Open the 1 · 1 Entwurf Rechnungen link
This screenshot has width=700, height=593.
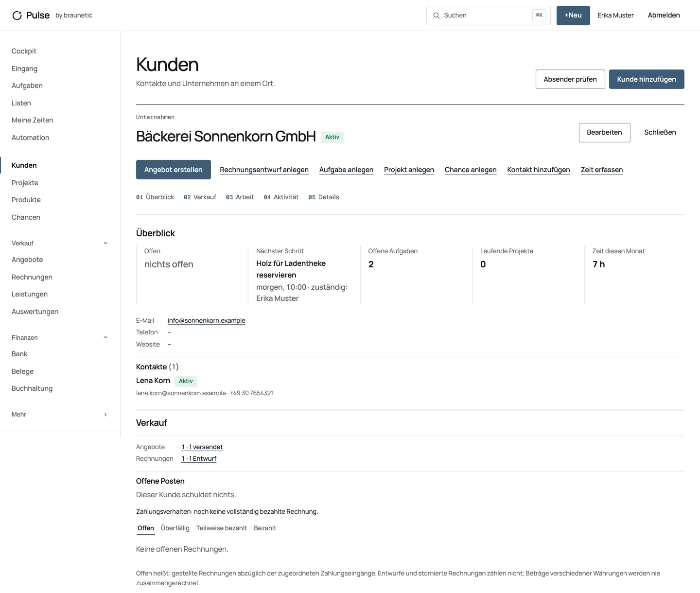tap(199, 459)
